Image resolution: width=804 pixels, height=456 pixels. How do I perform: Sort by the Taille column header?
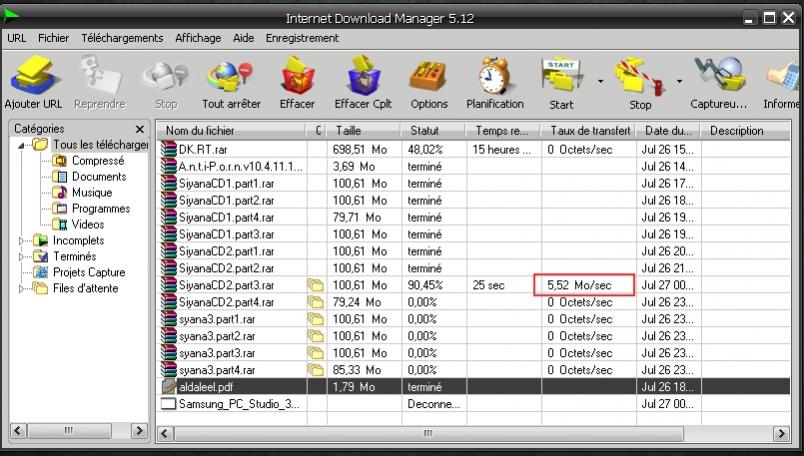364,131
